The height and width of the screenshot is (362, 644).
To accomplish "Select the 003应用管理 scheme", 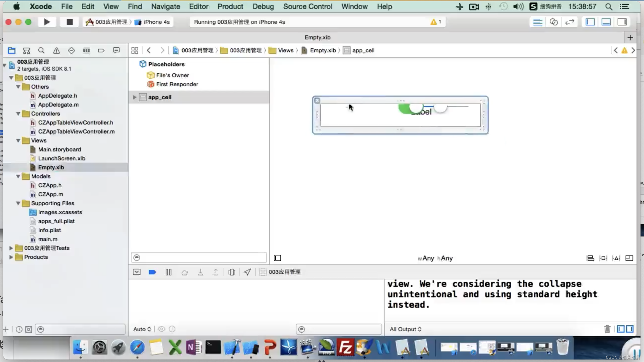I will (107, 22).
